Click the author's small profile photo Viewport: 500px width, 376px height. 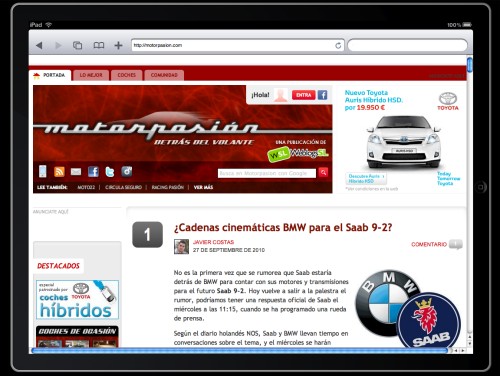(181, 247)
